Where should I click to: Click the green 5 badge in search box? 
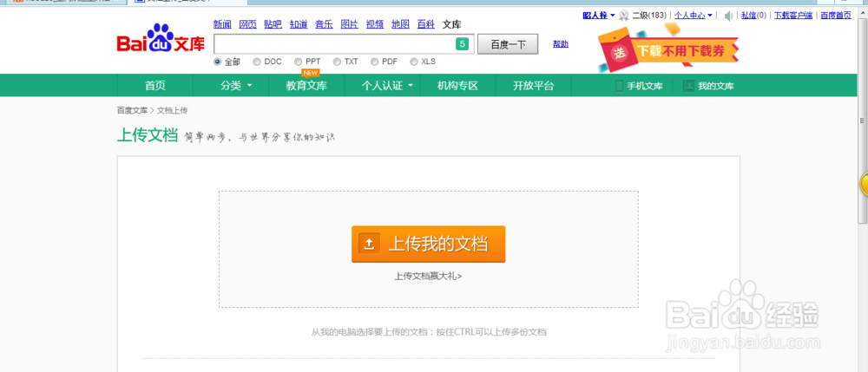(463, 44)
